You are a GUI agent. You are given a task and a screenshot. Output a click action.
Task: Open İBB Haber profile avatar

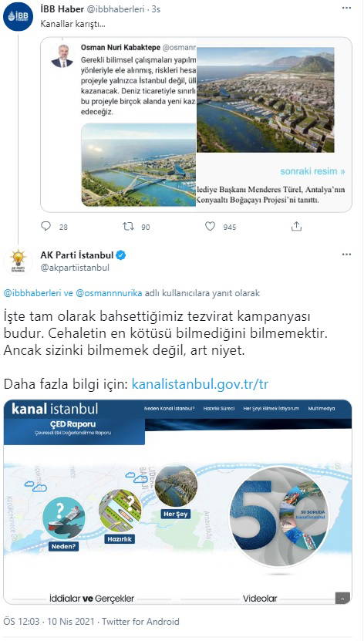point(18,16)
